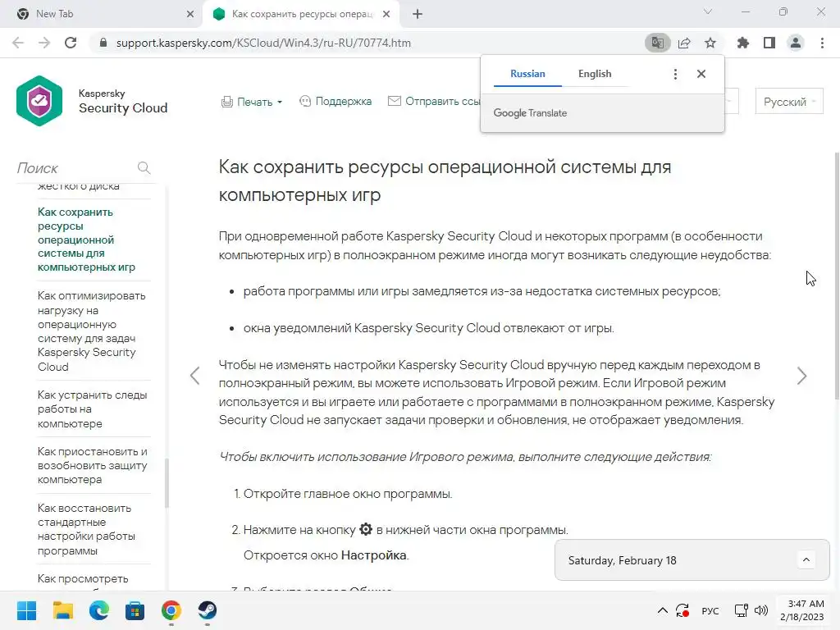This screenshot has width=840, height=630.
Task: Open a new browser tab
Action: [x=418, y=14]
